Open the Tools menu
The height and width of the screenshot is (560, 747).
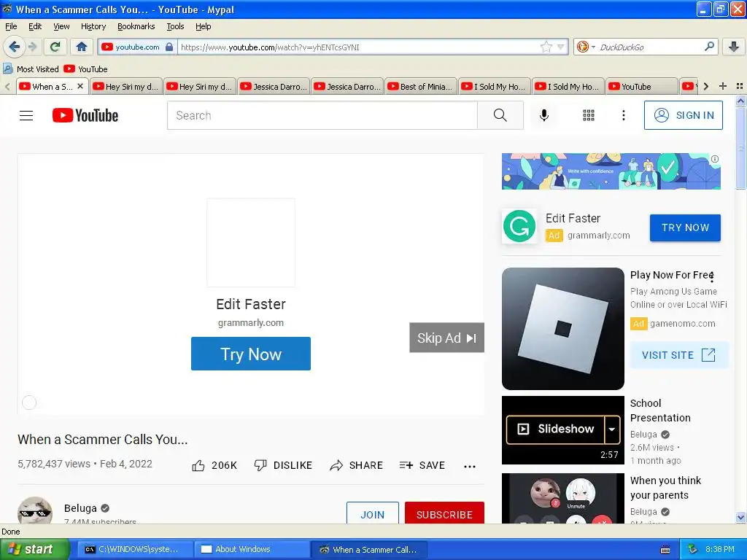point(175,26)
